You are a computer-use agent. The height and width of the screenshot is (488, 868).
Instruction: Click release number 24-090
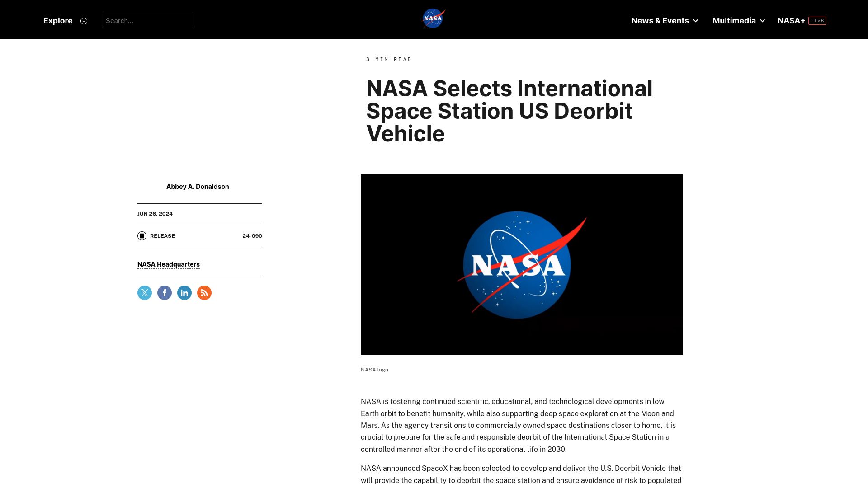coord(252,236)
